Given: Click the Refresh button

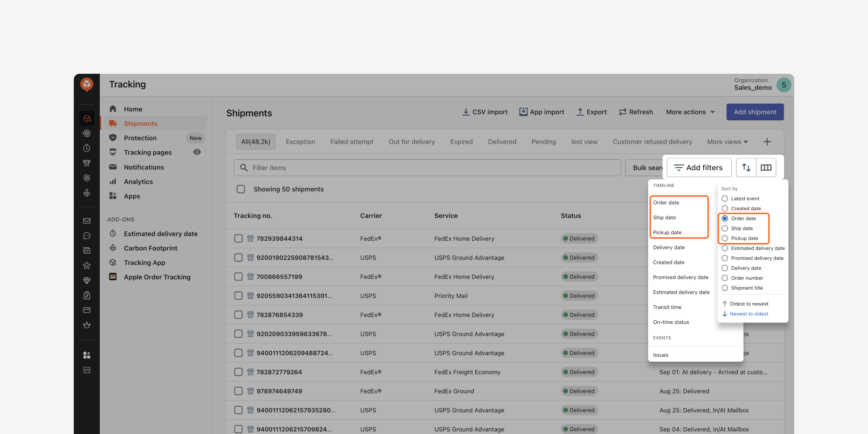Looking at the screenshot, I should (x=635, y=112).
